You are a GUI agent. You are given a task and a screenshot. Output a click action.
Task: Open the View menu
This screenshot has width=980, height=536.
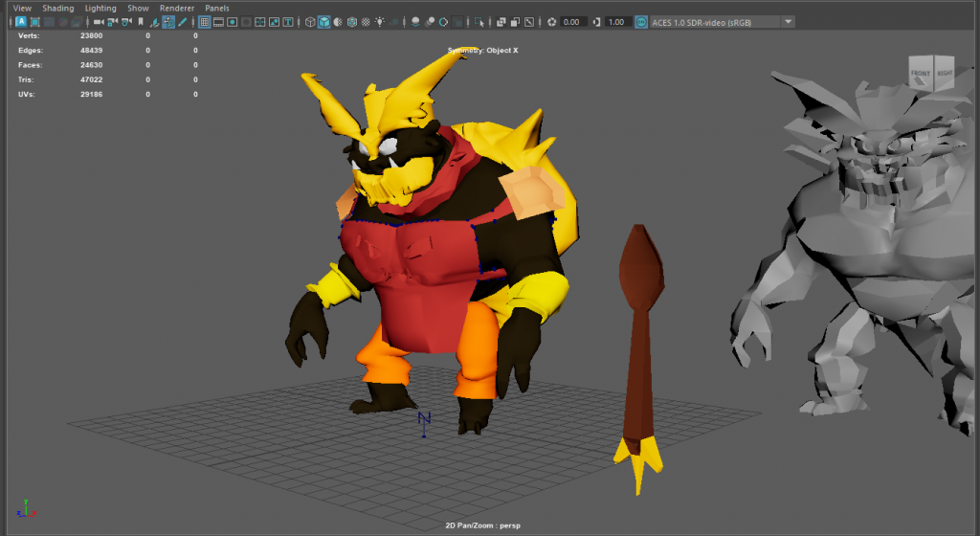[x=22, y=8]
